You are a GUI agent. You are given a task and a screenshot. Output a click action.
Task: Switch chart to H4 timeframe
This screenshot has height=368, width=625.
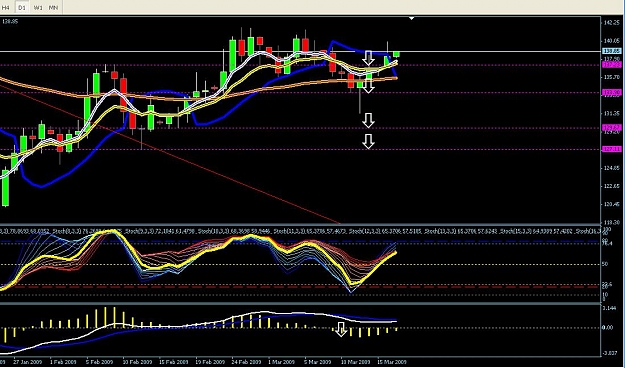tap(6, 7)
